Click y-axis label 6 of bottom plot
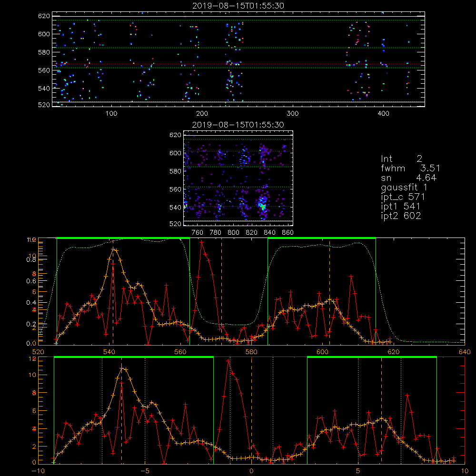 pos(34,411)
